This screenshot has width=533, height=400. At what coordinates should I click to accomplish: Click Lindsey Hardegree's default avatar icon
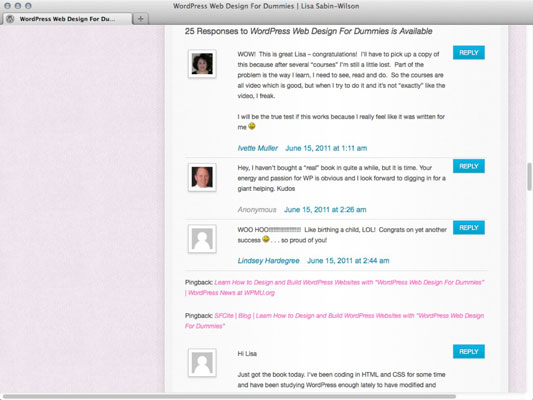pos(202,239)
